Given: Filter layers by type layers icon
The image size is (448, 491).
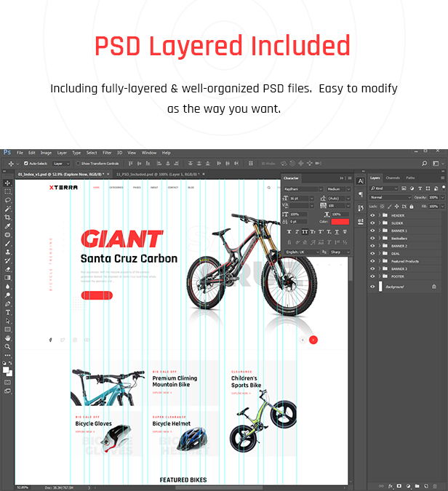Looking at the screenshot, I should click(x=420, y=188).
